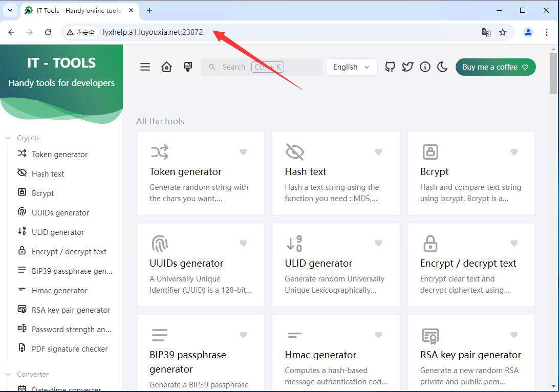The width and height of the screenshot is (559, 392).
Task: Click the address bar URL
Action: tap(153, 32)
